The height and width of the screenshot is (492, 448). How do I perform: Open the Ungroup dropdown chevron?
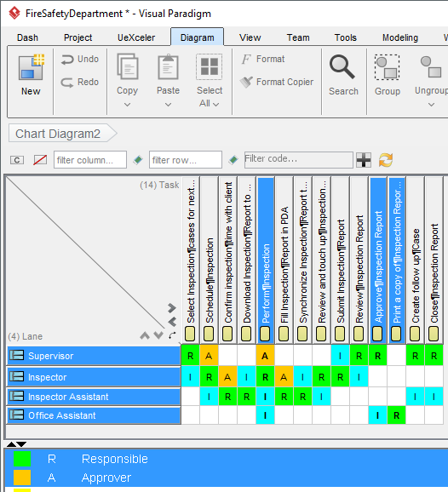pos(431,105)
